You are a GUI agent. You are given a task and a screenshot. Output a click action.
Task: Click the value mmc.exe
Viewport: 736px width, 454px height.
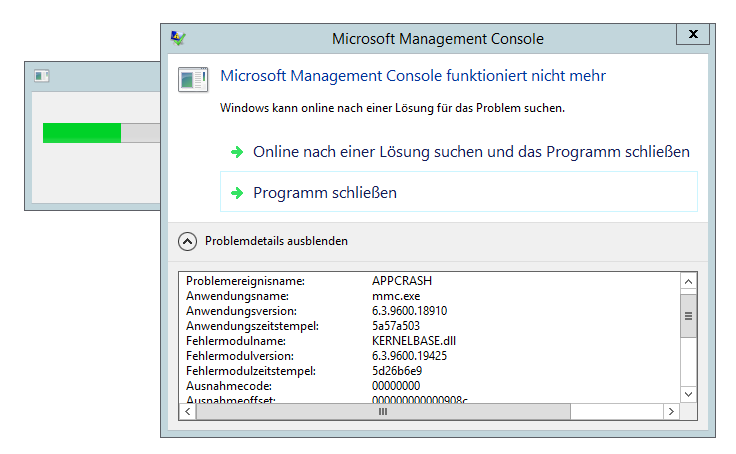[x=396, y=296]
